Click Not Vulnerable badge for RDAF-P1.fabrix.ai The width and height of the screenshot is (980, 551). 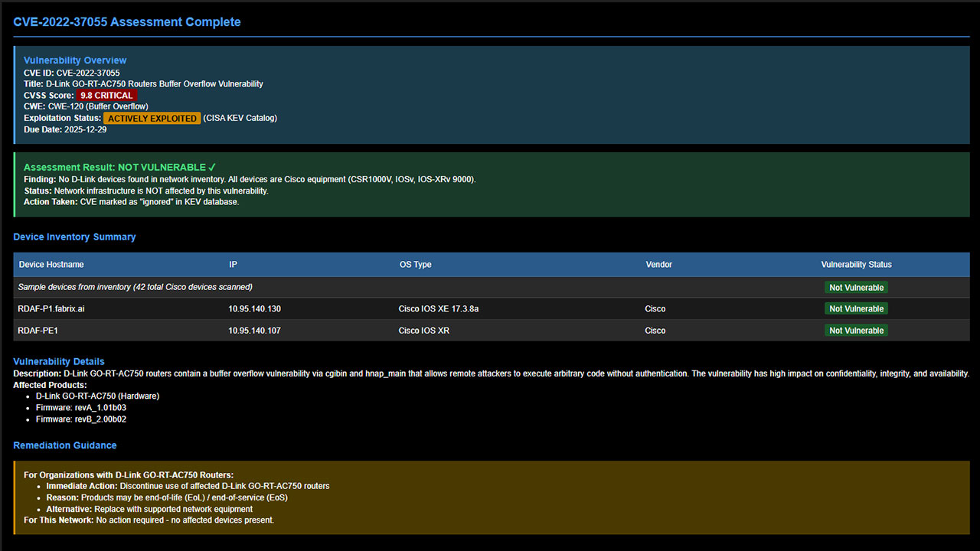coord(856,309)
